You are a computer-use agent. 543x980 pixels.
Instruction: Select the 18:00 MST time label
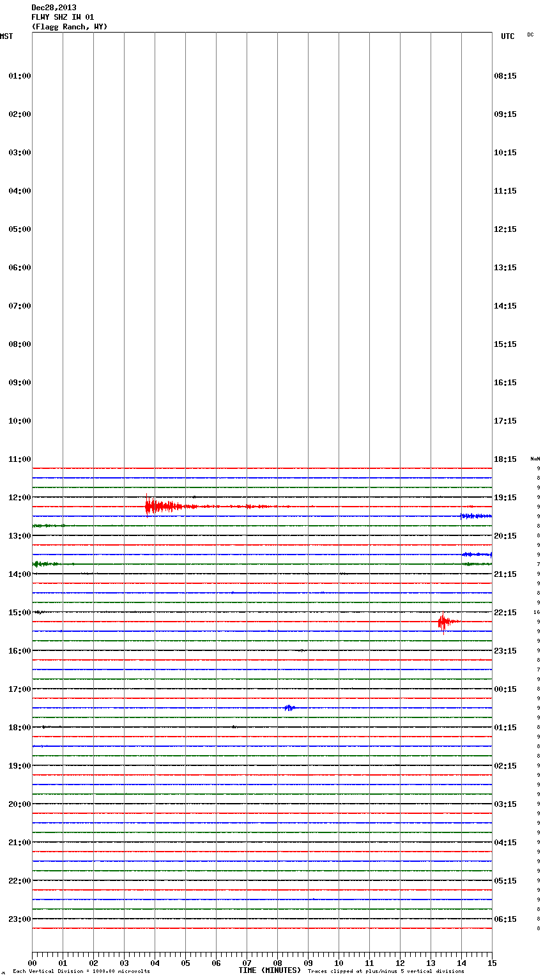(20, 728)
